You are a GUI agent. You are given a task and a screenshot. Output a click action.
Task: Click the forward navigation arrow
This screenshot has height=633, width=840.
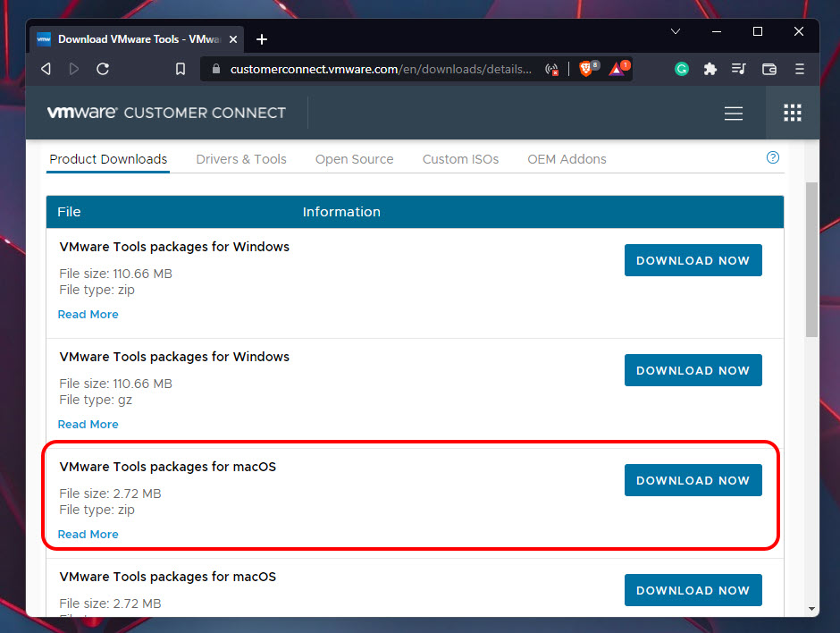74,69
